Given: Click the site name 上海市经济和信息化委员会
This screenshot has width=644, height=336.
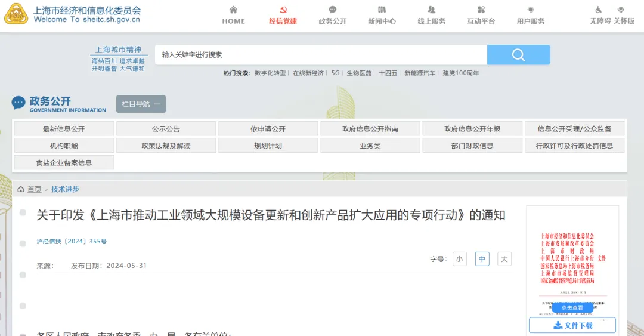Looking at the screenshot, I should (x=87, y=10).
